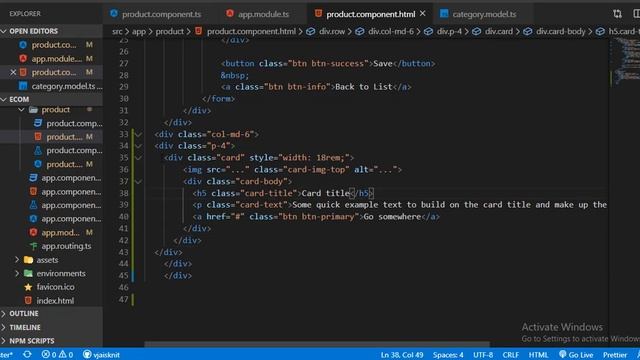Collapse the Open Editors section

4,31
